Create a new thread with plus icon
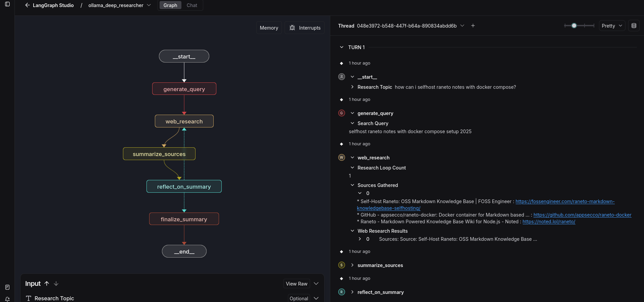This screenshot has height=302, width=644. [473, 26]
